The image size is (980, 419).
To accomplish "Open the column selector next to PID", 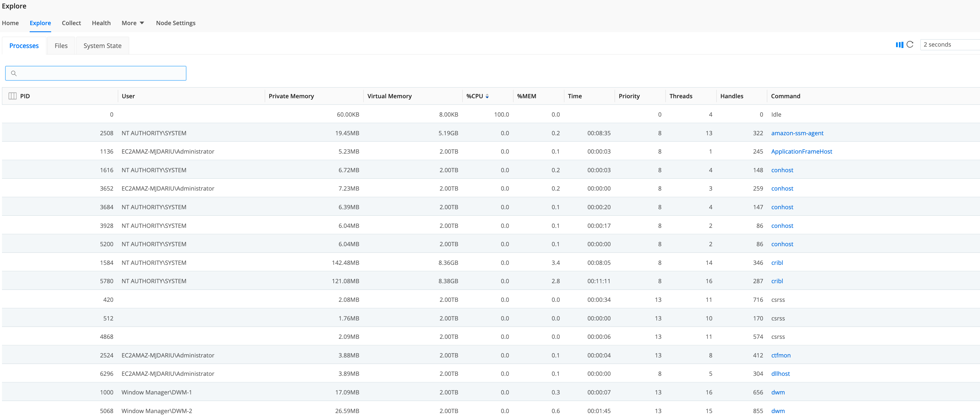I will (x=12, y=96).
